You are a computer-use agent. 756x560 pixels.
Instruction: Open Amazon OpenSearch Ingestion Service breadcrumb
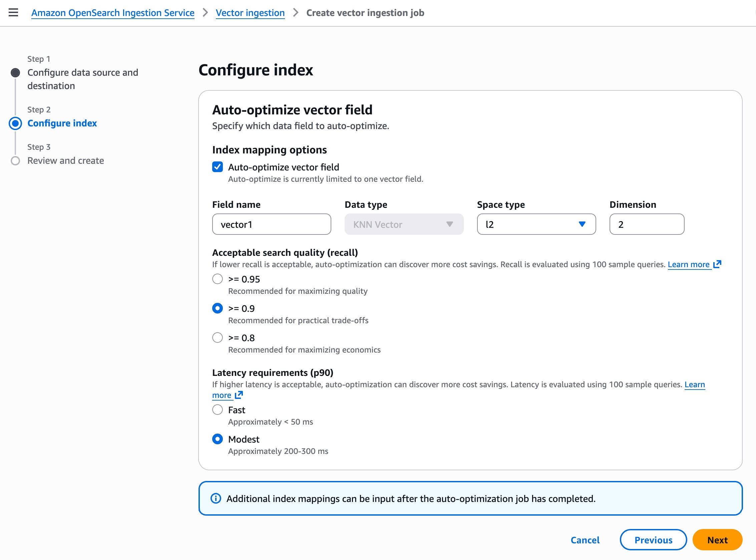pos(112,13)
